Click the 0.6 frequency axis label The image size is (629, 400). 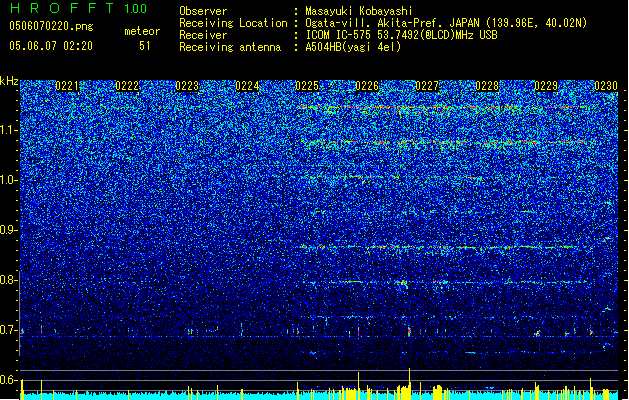9,380
